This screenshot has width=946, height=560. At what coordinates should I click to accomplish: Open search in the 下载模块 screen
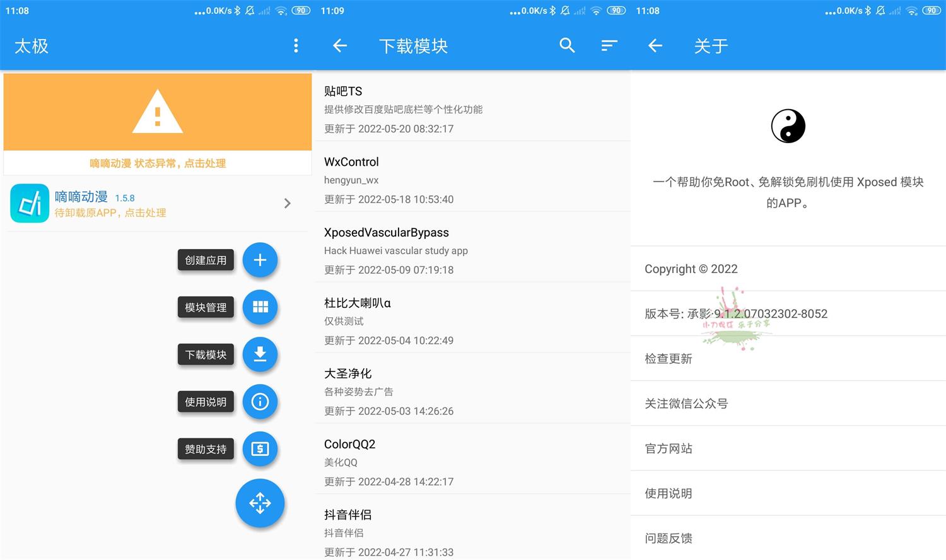[x=566, y=45]
